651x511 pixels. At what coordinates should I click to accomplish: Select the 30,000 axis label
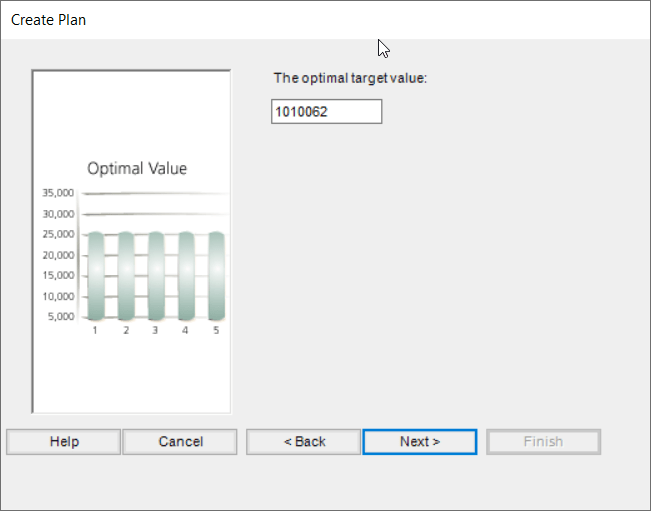point(58,214)
